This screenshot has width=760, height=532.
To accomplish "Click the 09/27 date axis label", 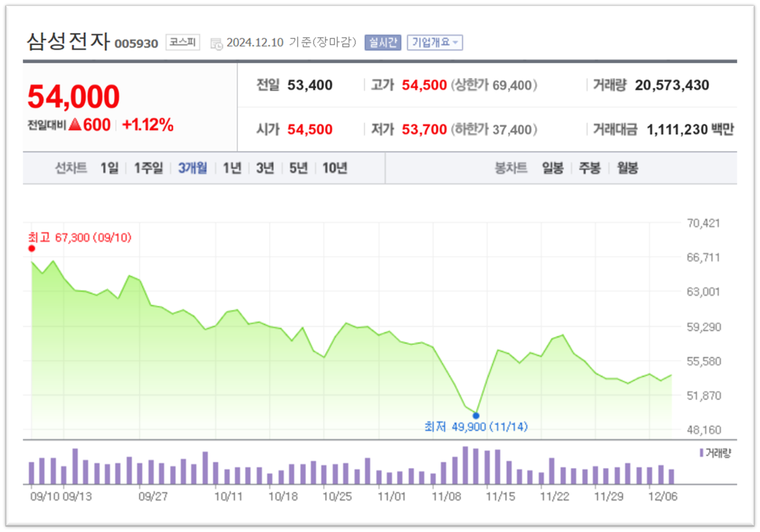I will tap(153, 497).
